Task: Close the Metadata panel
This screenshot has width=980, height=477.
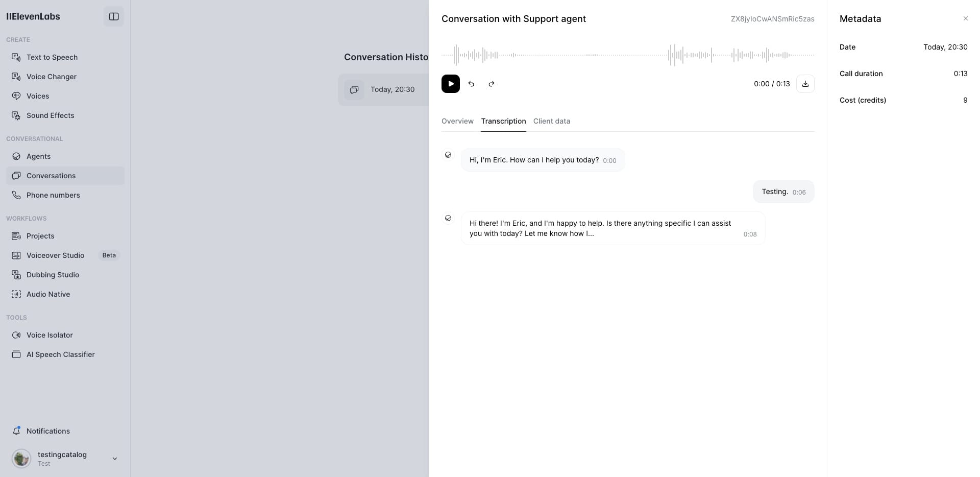Action: coord(965,18)
